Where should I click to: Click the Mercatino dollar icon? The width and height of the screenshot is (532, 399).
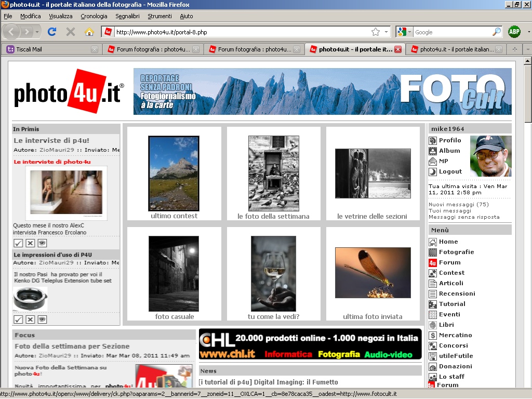pyautogui.click(x=433, y=336)
